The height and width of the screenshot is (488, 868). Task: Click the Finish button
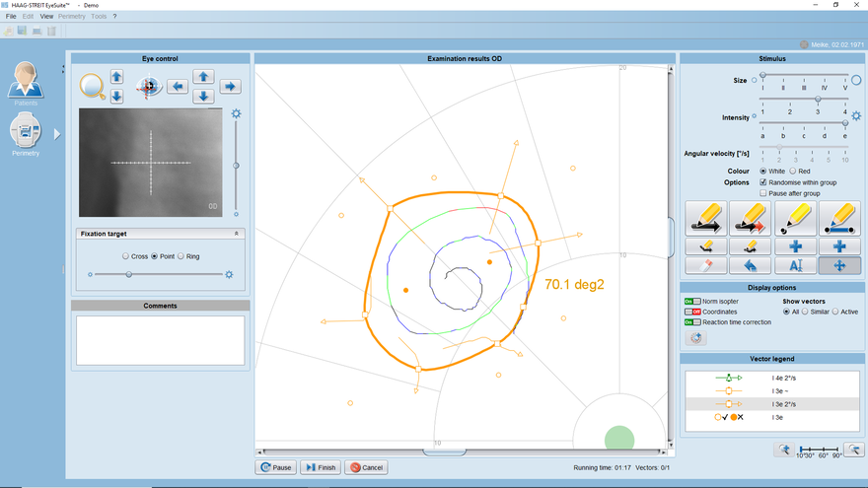coord(321,467)
